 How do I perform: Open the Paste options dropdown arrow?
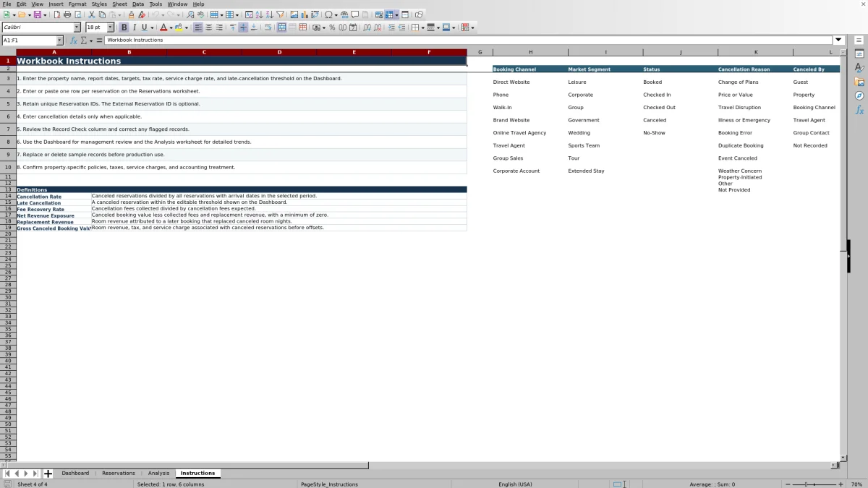tap(119, 14)
